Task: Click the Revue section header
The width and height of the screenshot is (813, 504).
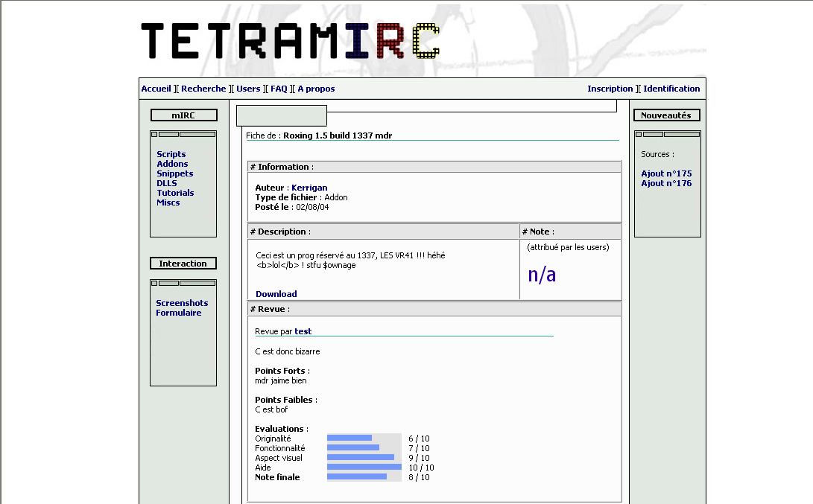Action: [434, 309]
